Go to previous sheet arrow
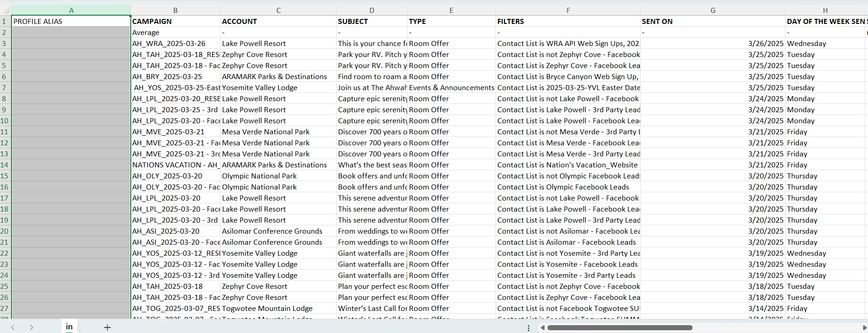This screenshot has width=868, height=333. click(x=13, y=327)
